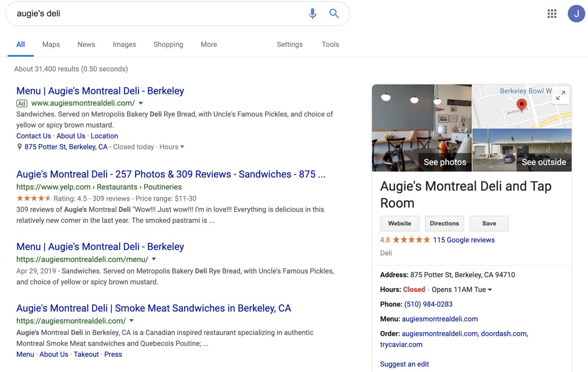The width and height of the screenshot is (588, 372).
Task: Click the location pin beside 875 Potter St
Action: 19,146
